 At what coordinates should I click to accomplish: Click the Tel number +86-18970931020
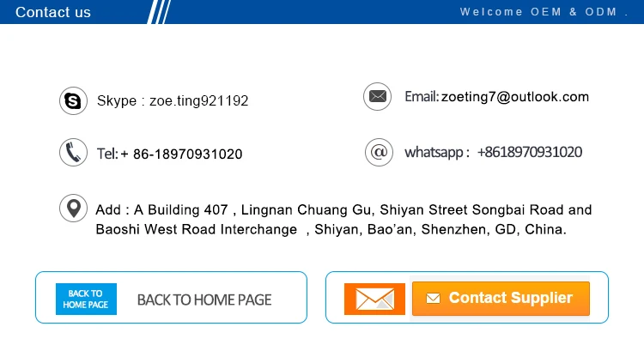click(181, 154)
